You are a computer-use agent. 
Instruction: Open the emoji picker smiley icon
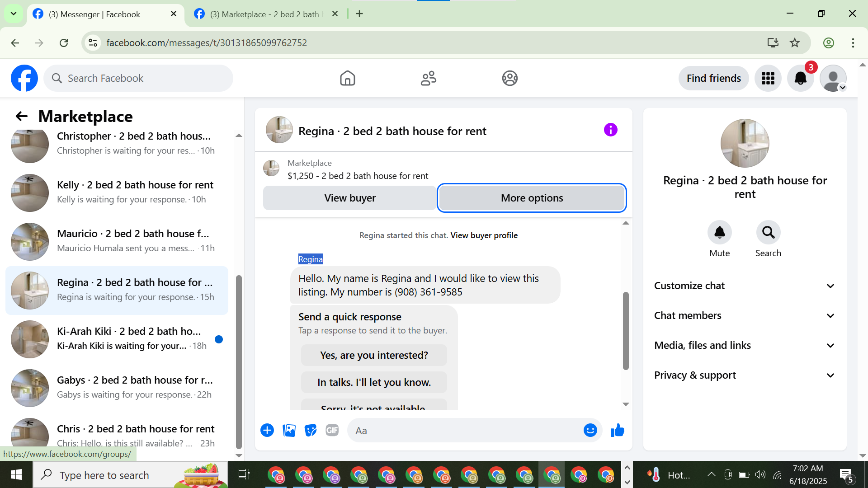[x=590, y=430]
